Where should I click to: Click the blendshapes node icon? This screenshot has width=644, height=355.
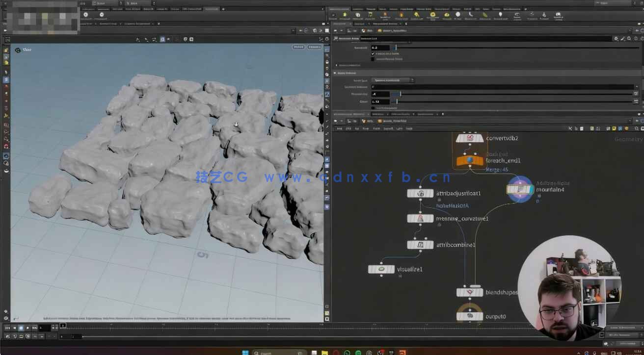(470, 292)
